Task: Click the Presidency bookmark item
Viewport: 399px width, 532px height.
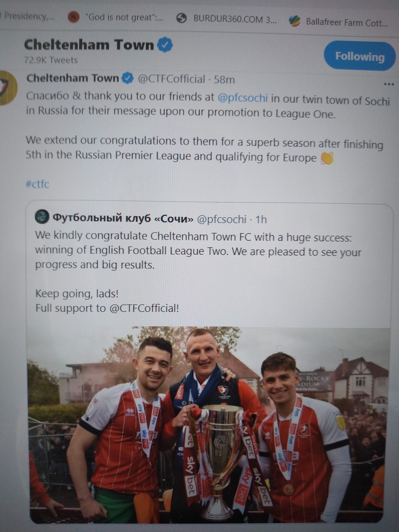Action: pos(27,16)
